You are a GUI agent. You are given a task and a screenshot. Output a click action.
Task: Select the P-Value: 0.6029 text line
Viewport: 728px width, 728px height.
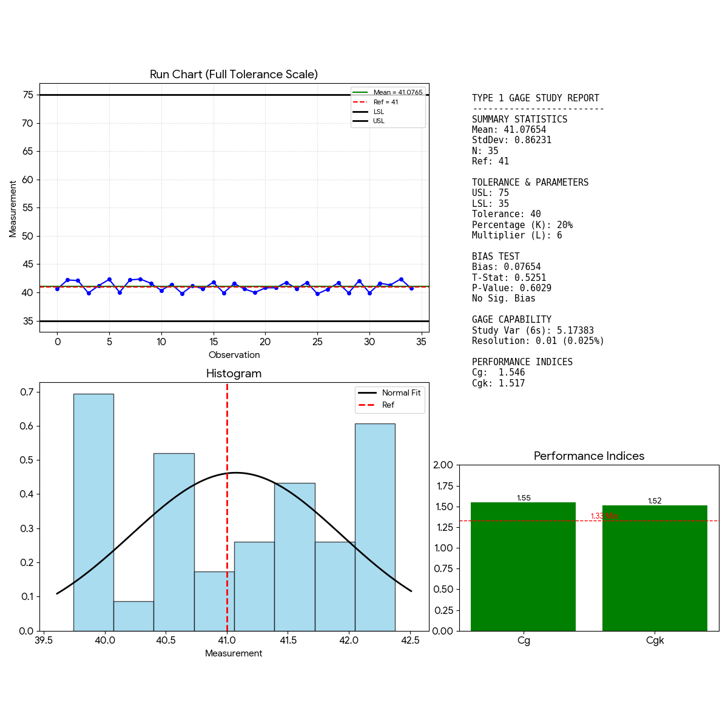point(511,288)
